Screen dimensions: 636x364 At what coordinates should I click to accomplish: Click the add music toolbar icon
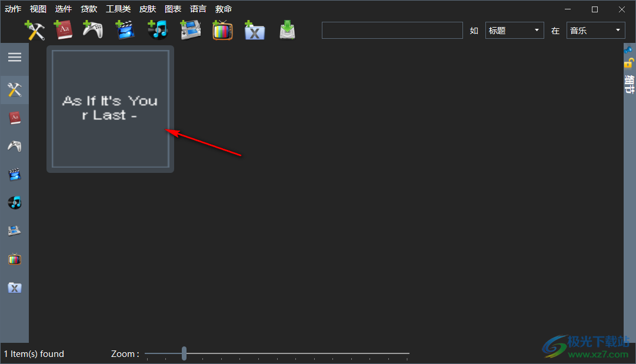point(158,30)
